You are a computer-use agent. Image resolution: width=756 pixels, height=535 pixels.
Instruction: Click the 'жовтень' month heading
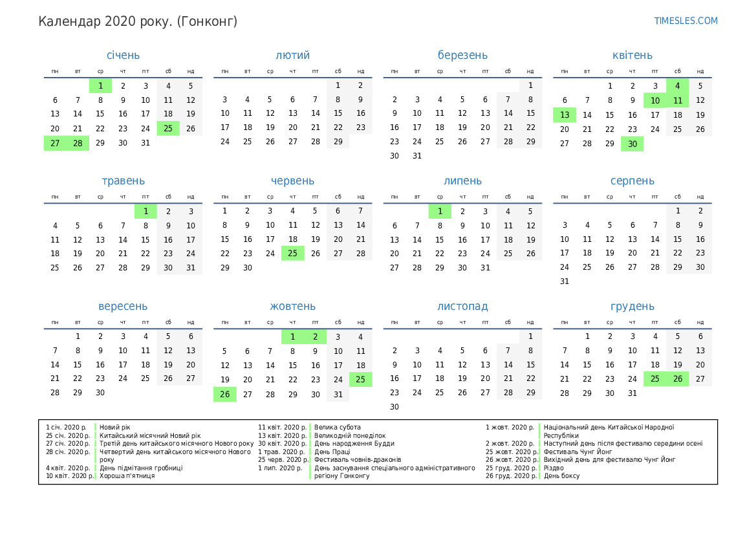tap(293, 307)
